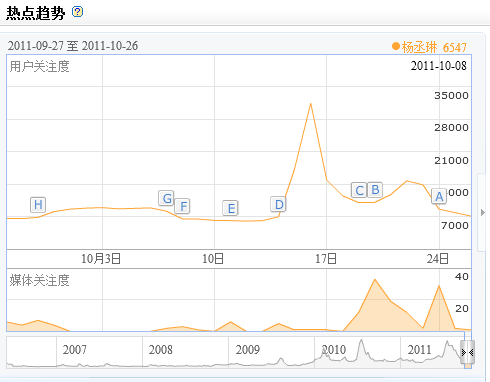The width and height of the screenshot is (490, 382).
Task: Click the 24日 axis label
Action: click(437, 259)
